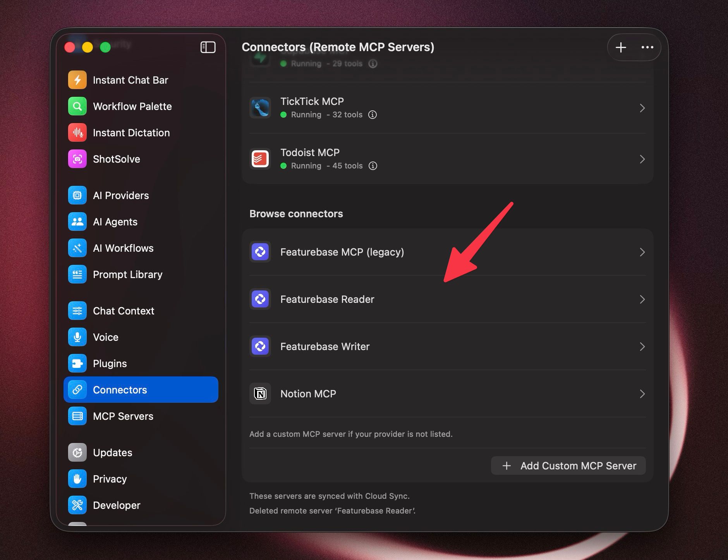
Task: Expand the Notion MCP chevron
Action: tap(642, 394)
